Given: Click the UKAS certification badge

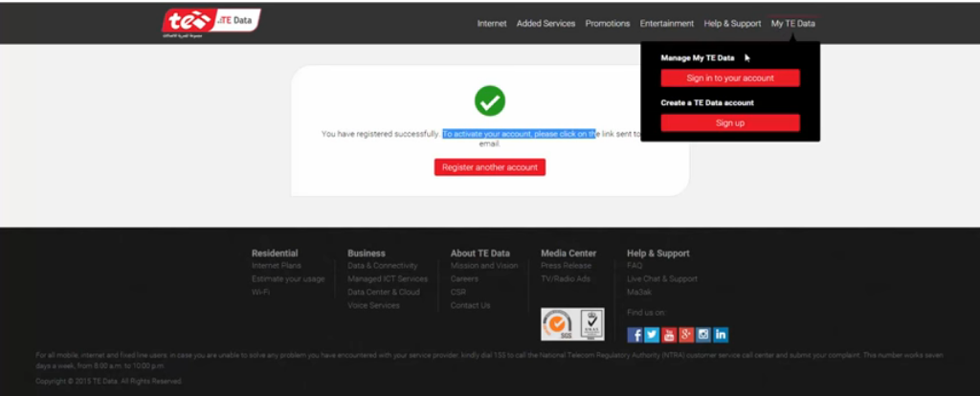Looking at the screenshot, I should [590, 324].
